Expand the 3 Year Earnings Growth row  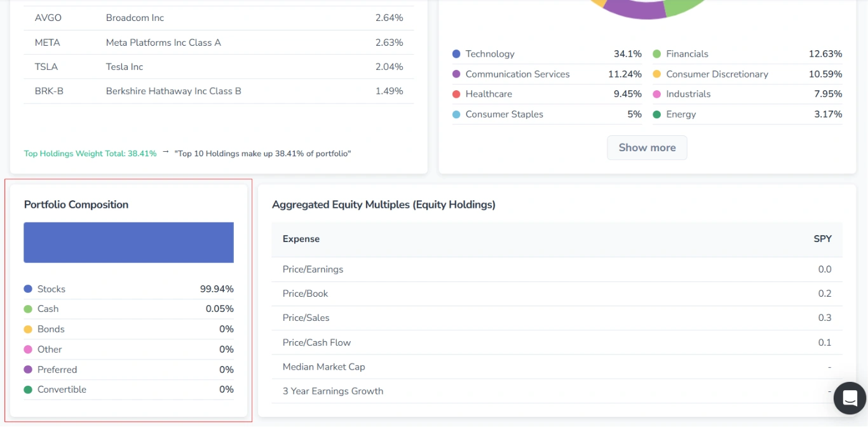click(x=332, y=391)
